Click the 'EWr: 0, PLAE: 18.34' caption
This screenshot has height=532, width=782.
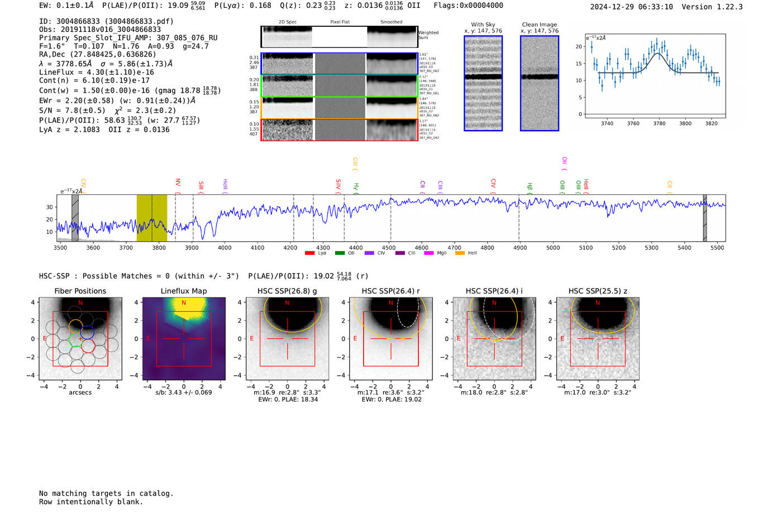click(x=288, y=399)
